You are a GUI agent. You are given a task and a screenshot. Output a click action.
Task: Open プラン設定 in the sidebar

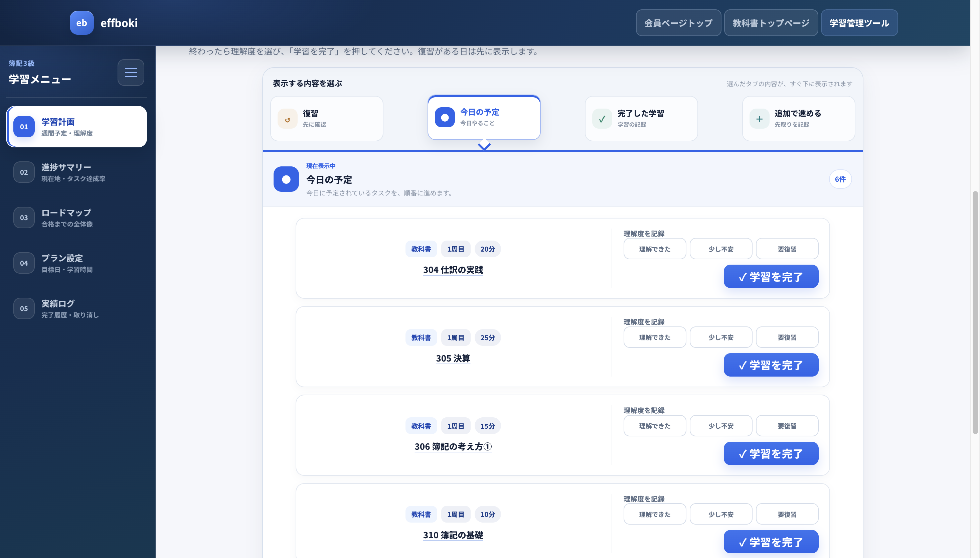pos(76,263)
